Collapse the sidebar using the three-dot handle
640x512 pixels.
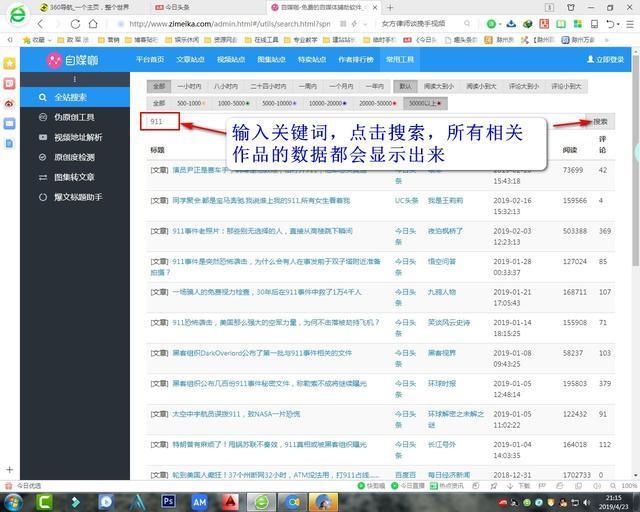pos(74,79)
